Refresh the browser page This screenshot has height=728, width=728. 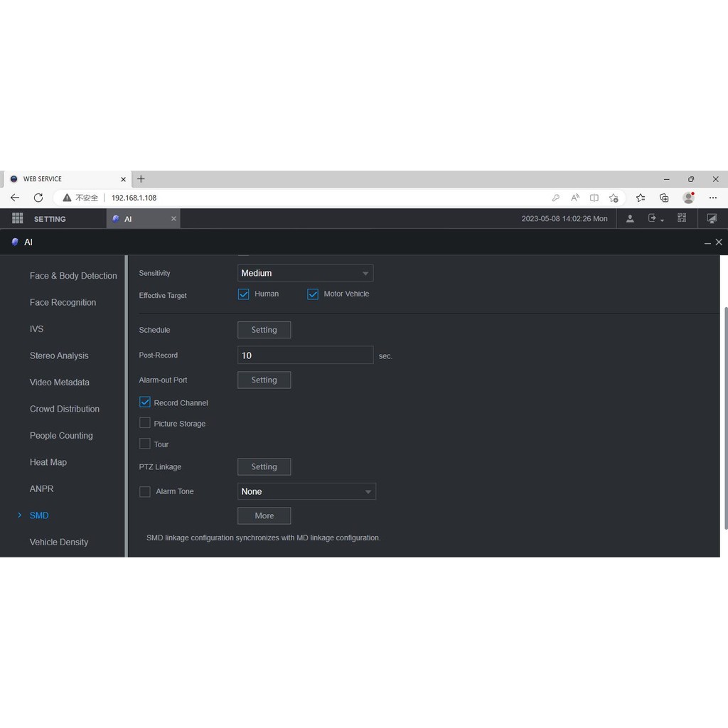click(38, 198)
